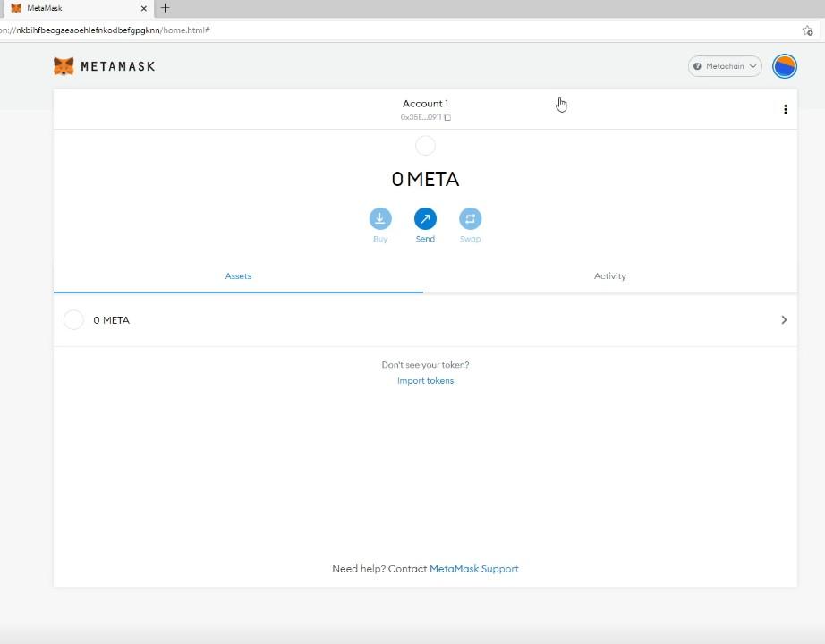
Task: Click the META token icon in asset list
Action: point(73,320)
